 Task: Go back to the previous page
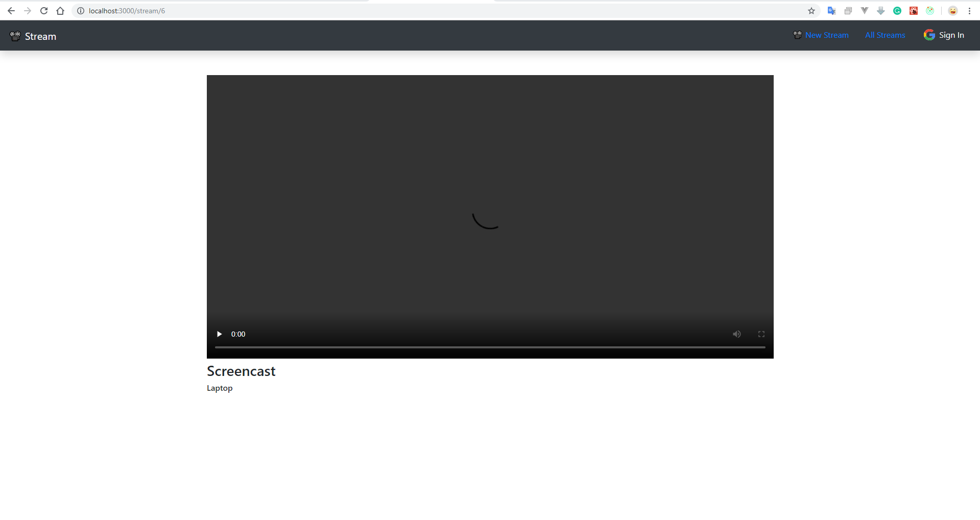(11, 11)
